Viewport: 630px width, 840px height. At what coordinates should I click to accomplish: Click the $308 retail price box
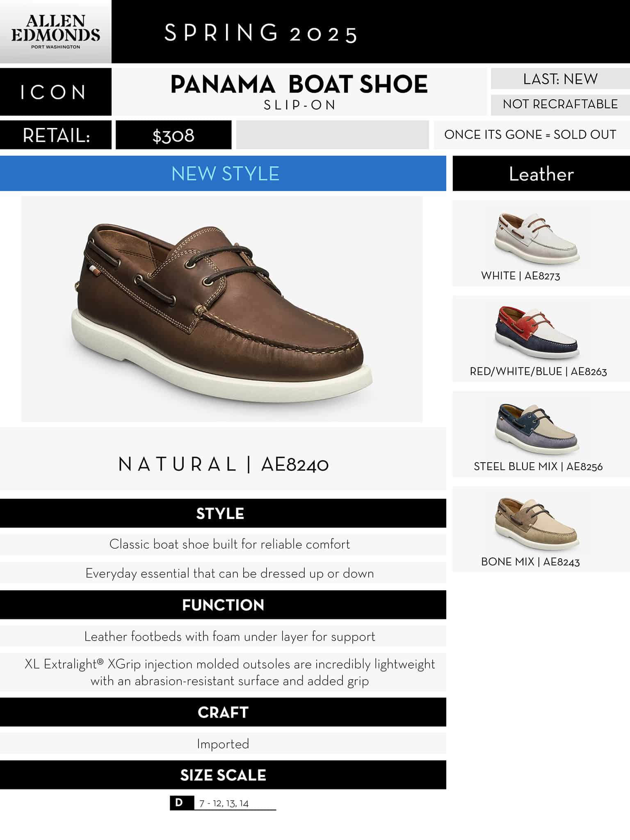pos(173,135)
